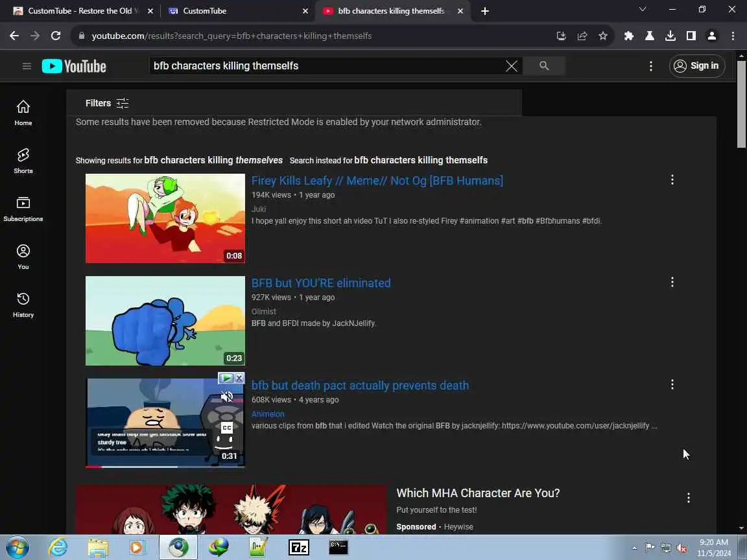Bookmark this page with the star icon
Viewport: 747px width, 560px height.
[603, 36]
